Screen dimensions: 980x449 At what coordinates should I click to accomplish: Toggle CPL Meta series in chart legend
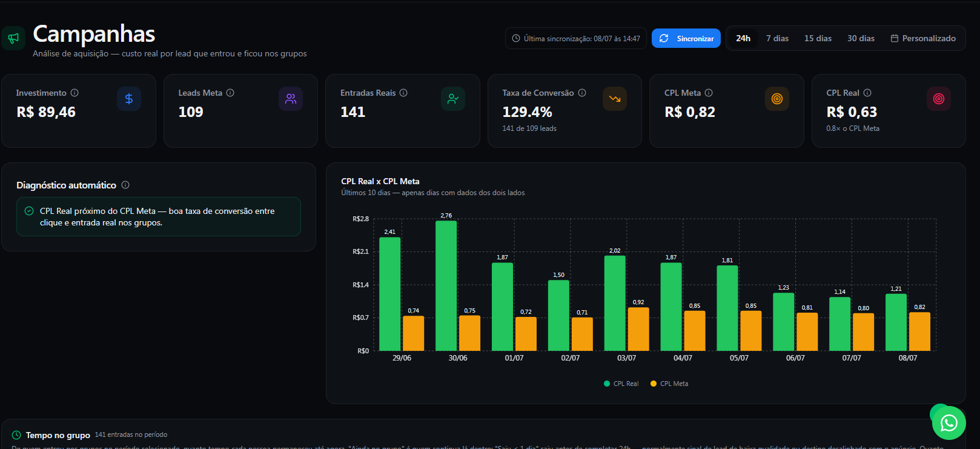pos(669,384)
